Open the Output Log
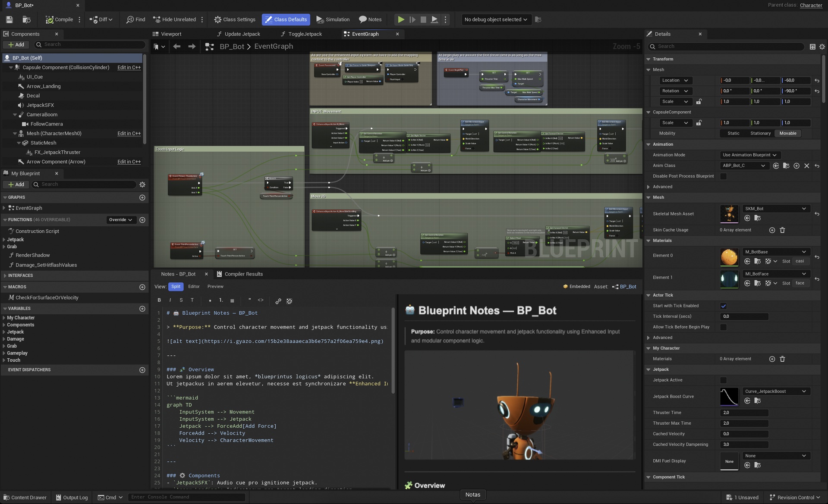This screenshot has width=828, height=504. tap(72, 498)
